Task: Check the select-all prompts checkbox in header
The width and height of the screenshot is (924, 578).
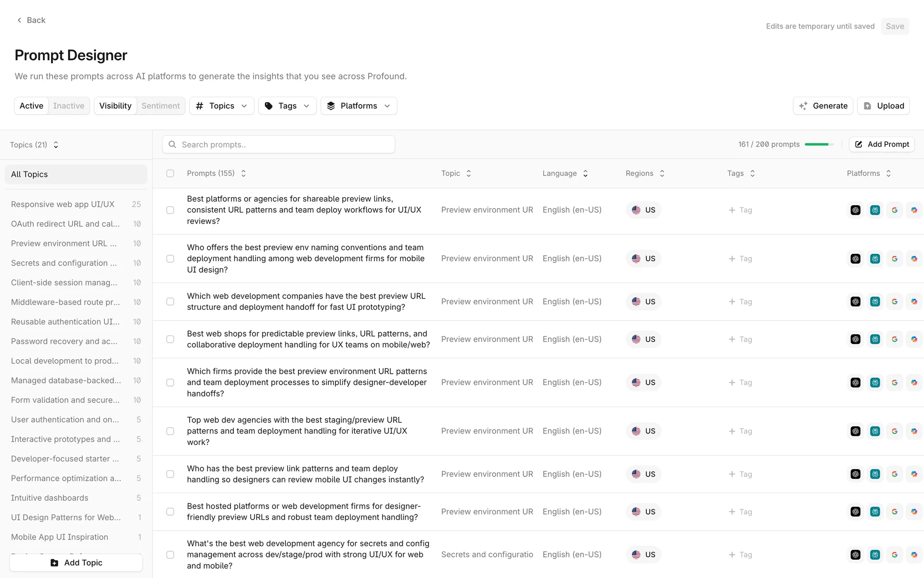Action: [170, 173]
